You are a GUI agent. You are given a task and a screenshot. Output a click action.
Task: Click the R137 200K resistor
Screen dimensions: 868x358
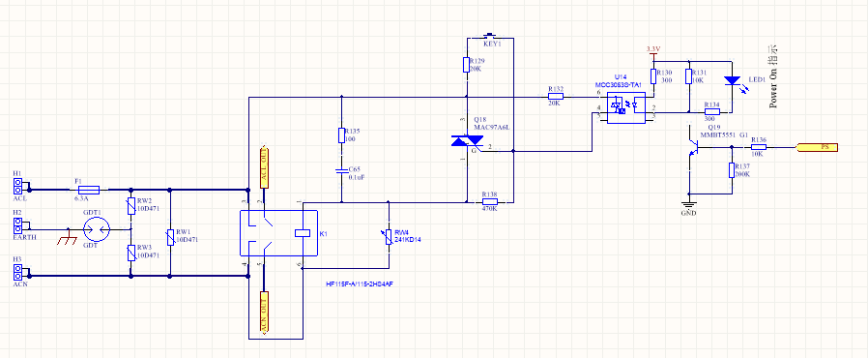pos(732,170)
